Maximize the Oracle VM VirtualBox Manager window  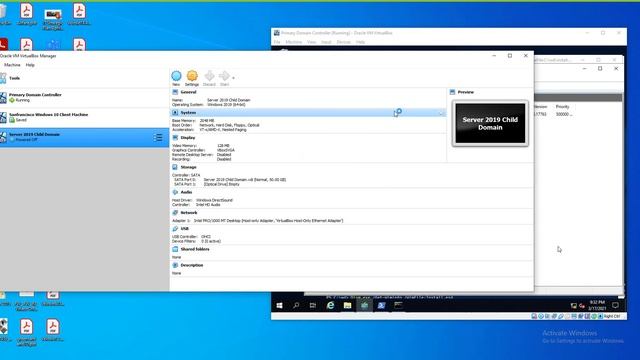point(510,56)
